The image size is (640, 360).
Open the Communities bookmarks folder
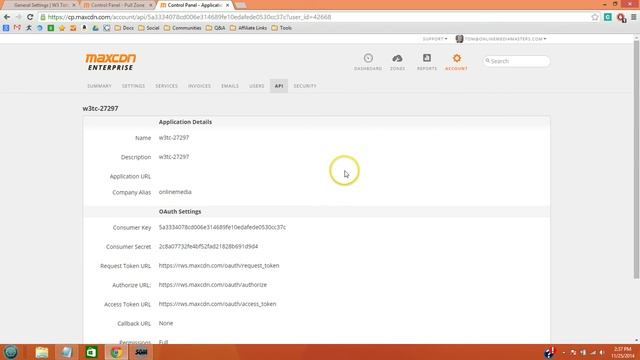[183, 28]
